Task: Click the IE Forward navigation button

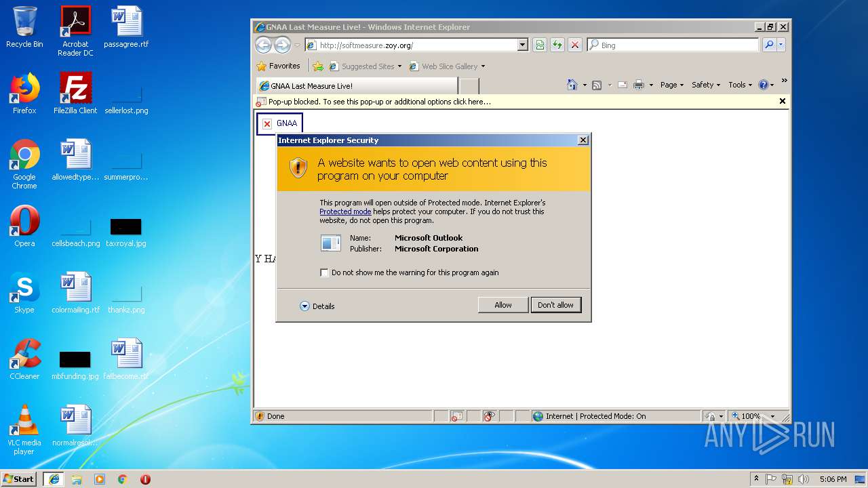Action: click(282, 45)
